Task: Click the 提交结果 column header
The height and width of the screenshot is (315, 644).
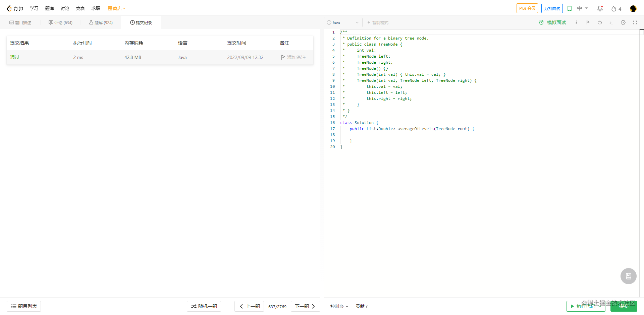Action: point(19,43)
